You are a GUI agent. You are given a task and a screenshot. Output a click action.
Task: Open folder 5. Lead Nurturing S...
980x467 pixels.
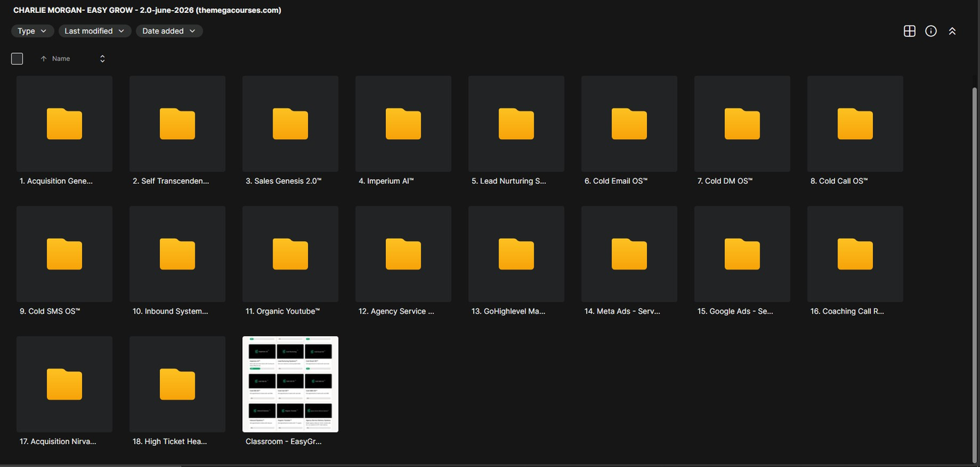[516, 124]
